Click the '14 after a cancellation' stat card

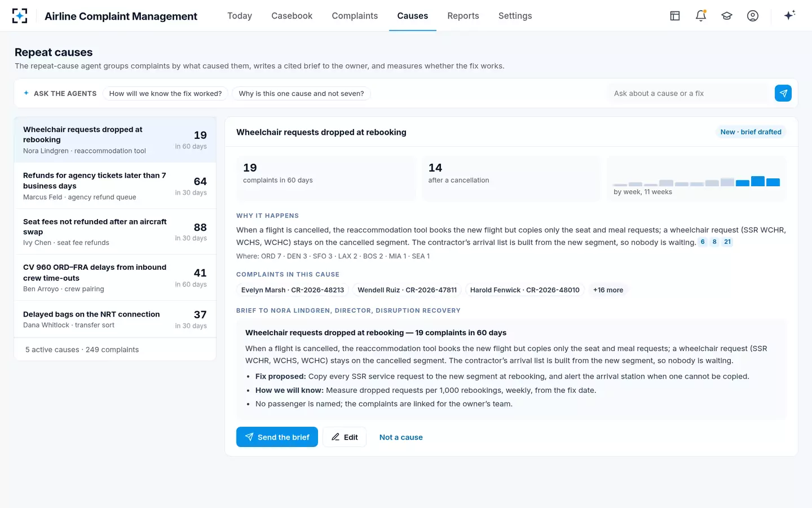(x=511, y=178)
